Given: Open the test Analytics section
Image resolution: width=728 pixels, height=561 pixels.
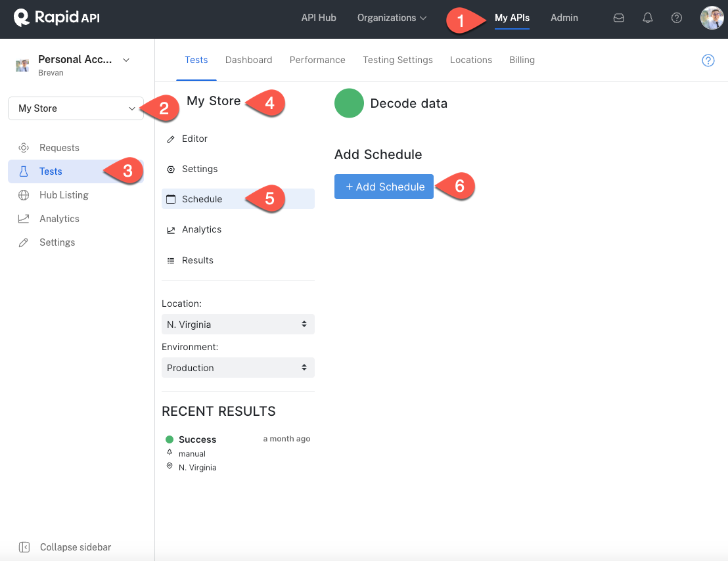Looking at the screenshot, I should tap(238, 229).
